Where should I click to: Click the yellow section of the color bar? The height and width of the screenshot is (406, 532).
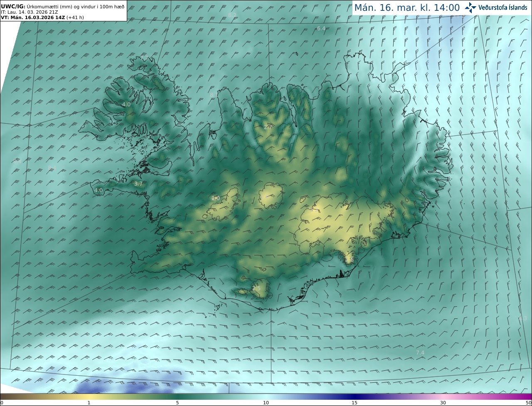pos(89,397)
